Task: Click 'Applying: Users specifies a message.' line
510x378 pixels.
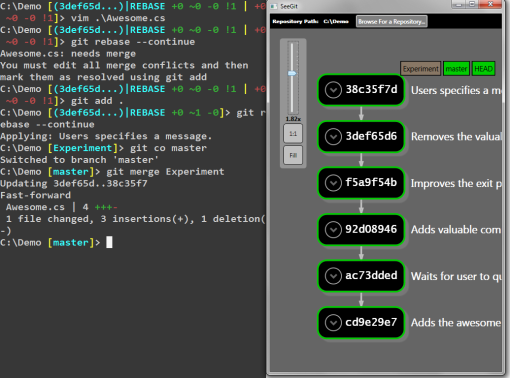Action: [x=106, y=136]
